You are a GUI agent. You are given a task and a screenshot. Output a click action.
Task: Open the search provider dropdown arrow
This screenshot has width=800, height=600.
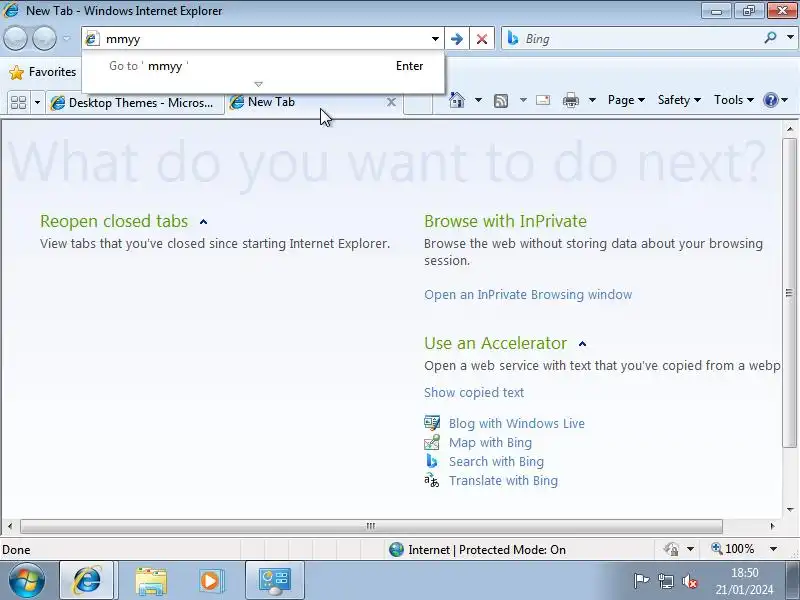pyautogui.click(x=790, y=38)
